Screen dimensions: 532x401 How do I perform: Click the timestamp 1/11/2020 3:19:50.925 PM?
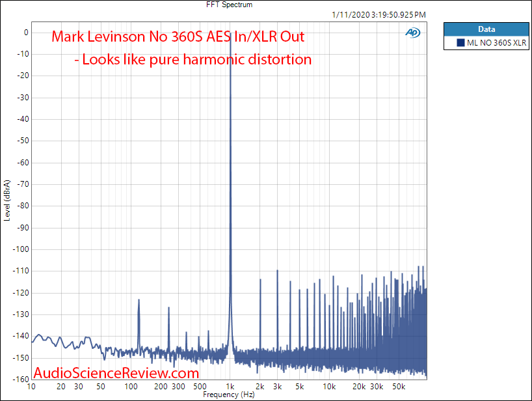pos(379,15)
